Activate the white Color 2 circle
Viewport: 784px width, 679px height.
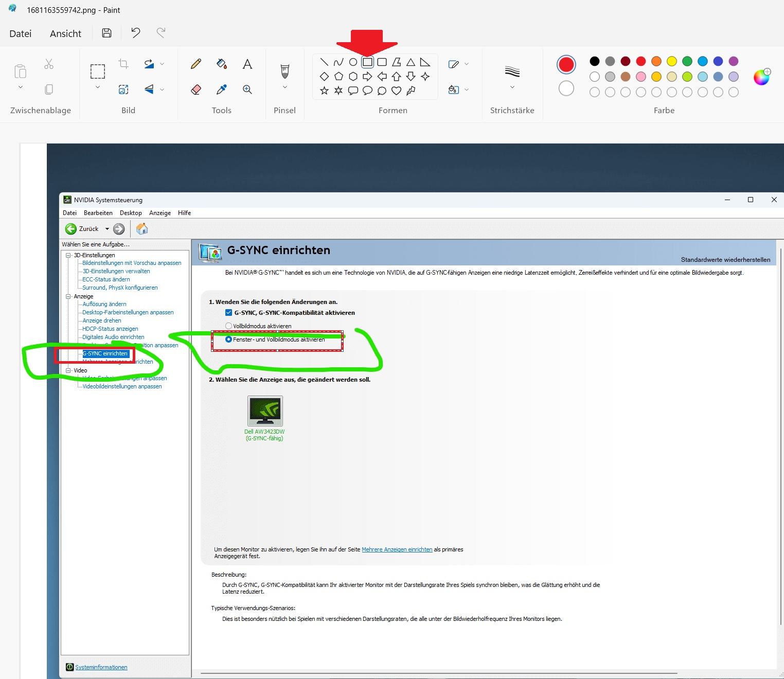coord(566,88)
